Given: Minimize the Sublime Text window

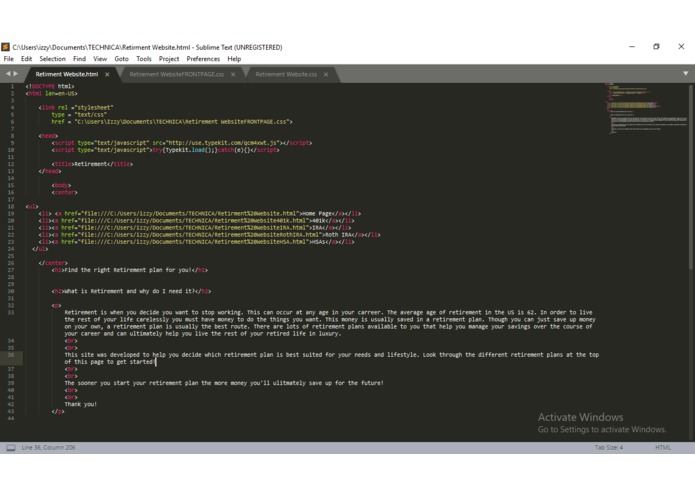Looking at the screenshot, I should click(x=632, y=47).
